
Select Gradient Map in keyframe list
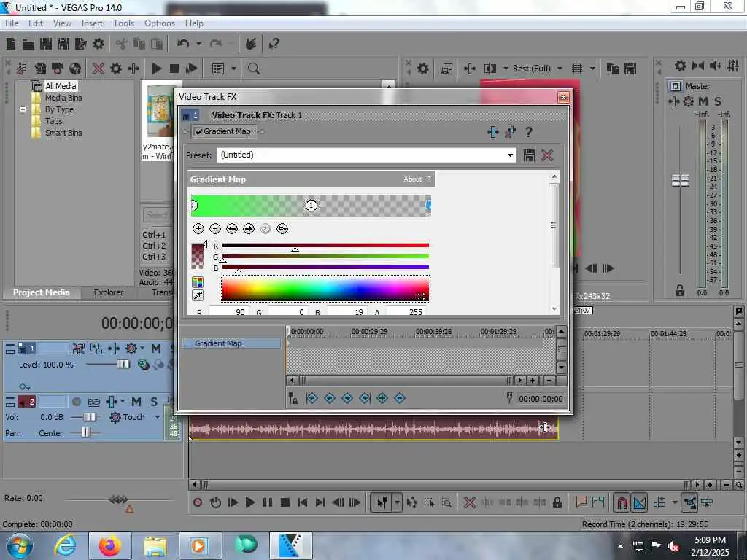click(231, 343)
